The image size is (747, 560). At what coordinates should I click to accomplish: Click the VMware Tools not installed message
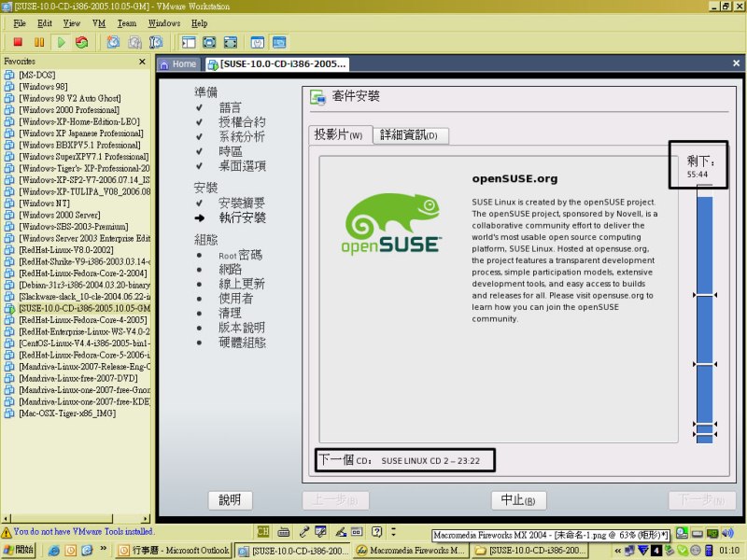[x=83, y=531]
